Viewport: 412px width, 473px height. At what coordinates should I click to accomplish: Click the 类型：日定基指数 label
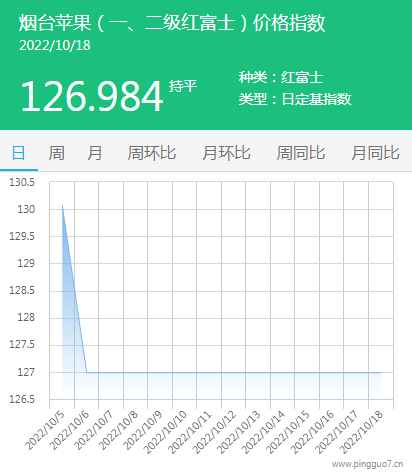point(295,99)
